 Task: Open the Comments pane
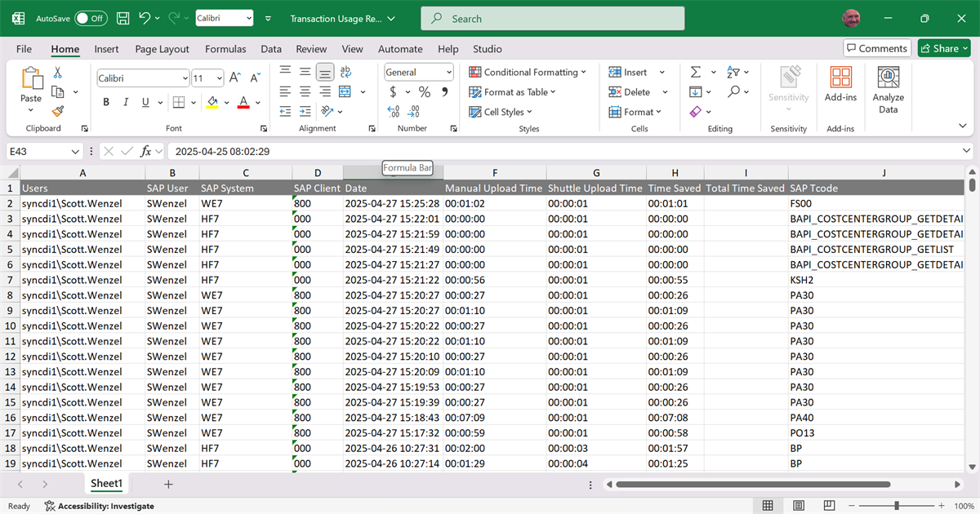pyautogui.click(x=876, y=48)
